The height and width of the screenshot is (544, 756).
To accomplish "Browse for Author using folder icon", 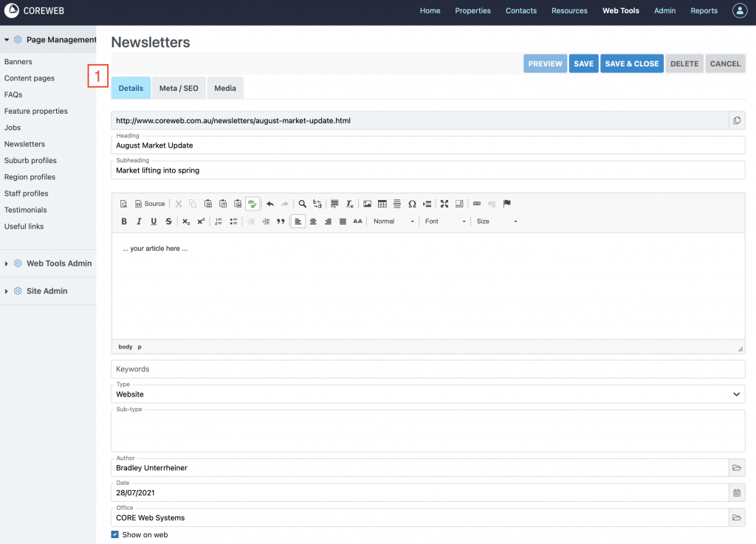I will (736, 468).
